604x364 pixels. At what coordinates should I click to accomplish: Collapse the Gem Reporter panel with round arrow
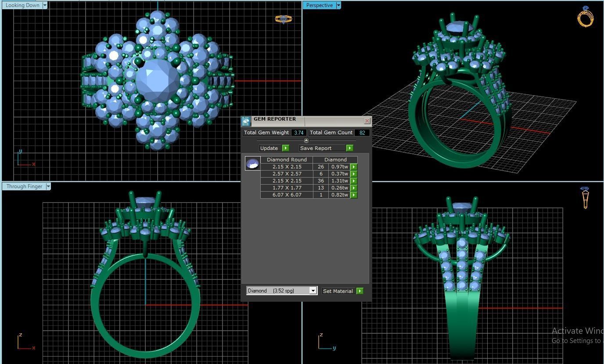coord(306,140)
